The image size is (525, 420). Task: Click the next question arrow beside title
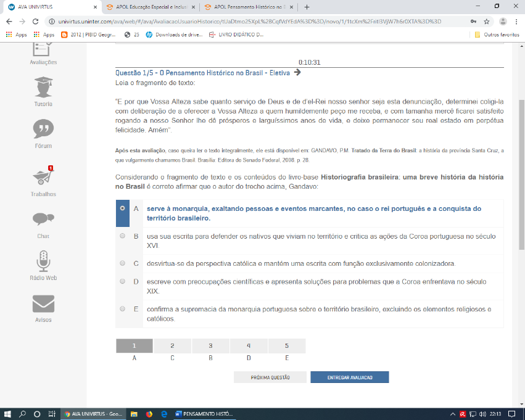point(297,72)
